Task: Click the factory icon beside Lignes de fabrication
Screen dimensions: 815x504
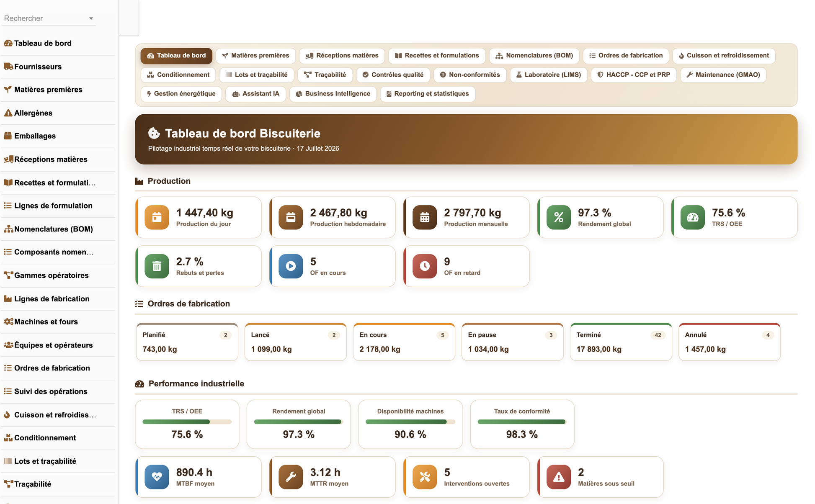Action: coord(8,298)
